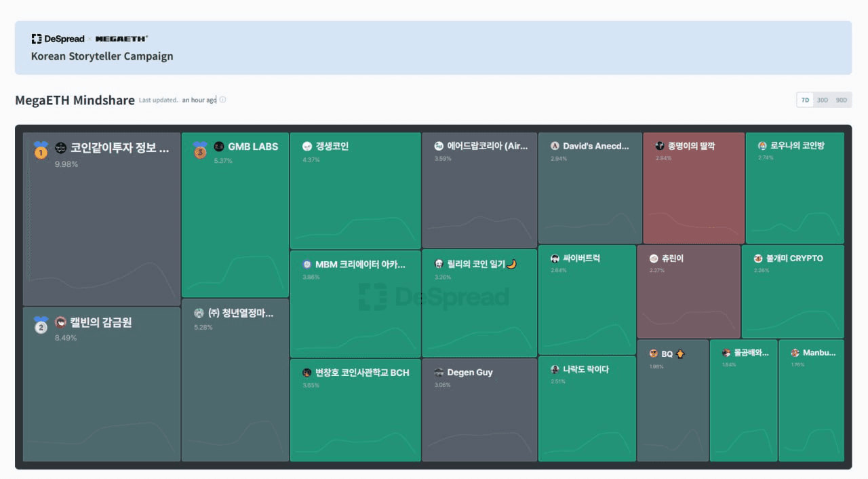Click the bronze rank 3 medal icon
This screenshot has width=868, height=479.
[200, 149]
